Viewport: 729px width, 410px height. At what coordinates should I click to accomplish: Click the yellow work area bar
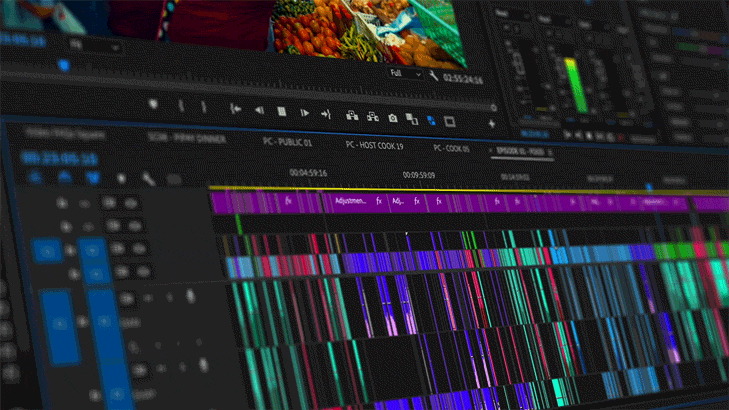(468, 190)
